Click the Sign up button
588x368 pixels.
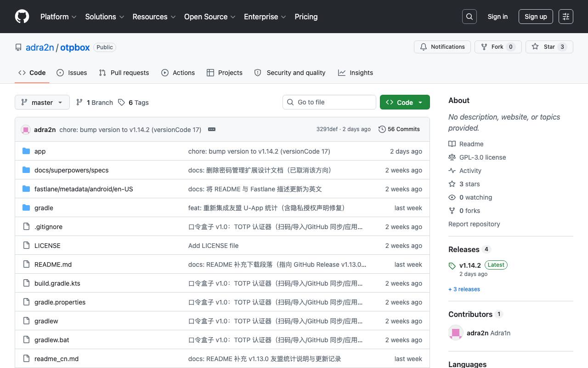(536, 17)
